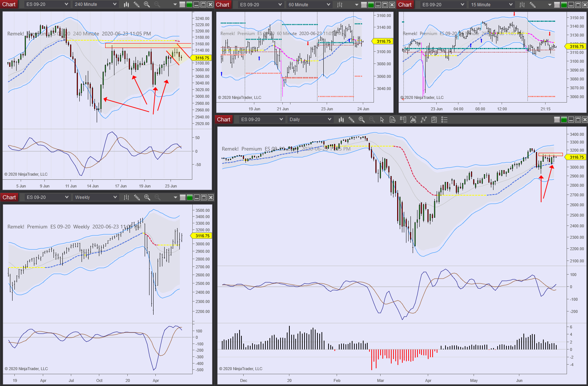Open the 15 Minute interval dropdown
The width and height of the screenshot is (588, 386).
click(x=492, y=5)
